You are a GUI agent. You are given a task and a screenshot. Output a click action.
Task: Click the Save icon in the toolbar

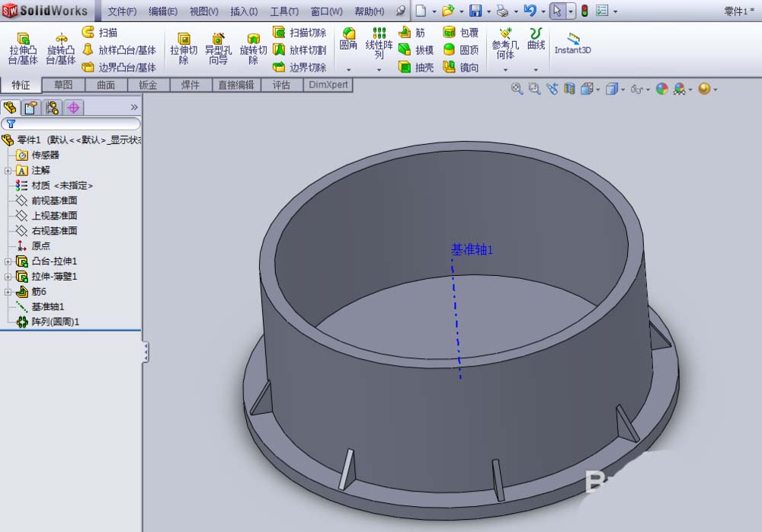click(x=475, y=11)
